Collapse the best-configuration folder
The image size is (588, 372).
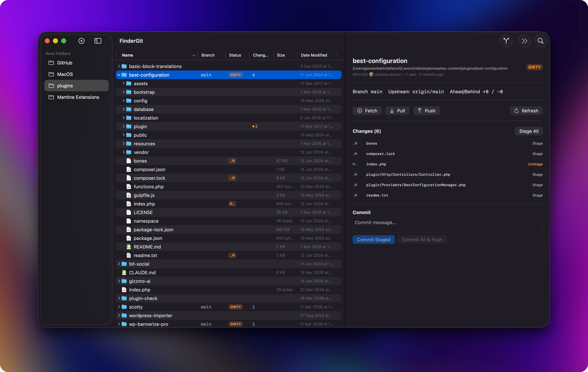pyautogui.click(x=119, y=75)
